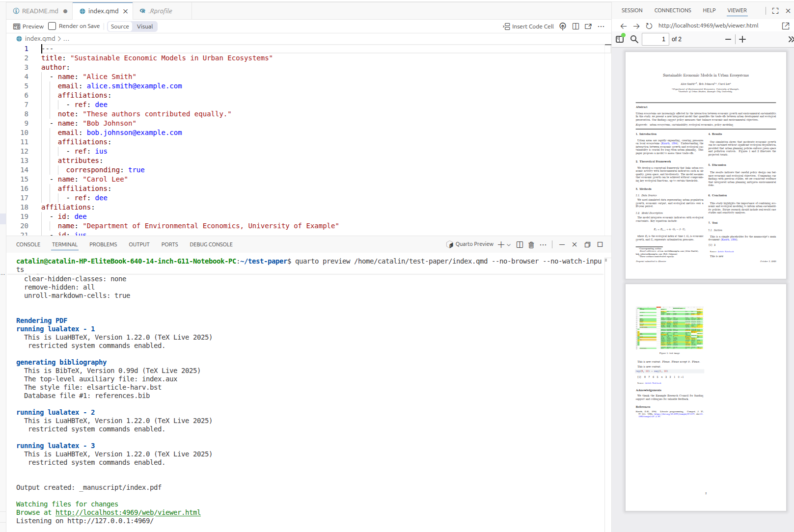
Task: Click the PDF page number input field
Action: pos(656,39)
